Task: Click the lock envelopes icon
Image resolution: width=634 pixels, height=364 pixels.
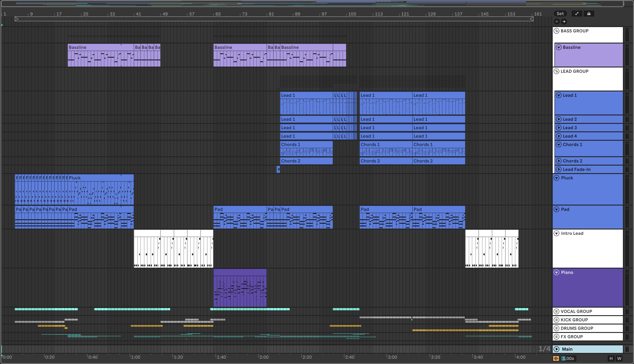Action: tap(589, 14)
